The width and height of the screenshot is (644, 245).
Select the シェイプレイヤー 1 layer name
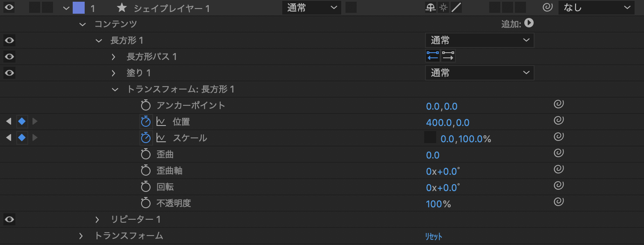171,8
